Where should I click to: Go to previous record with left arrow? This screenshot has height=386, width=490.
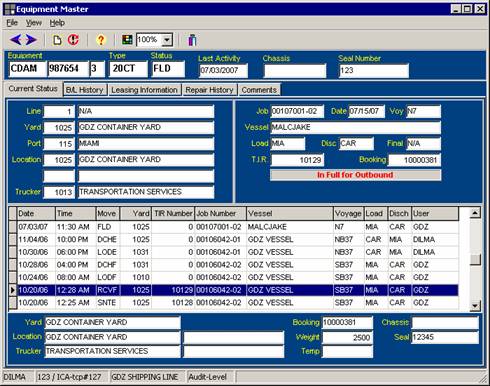coord(16,40)
